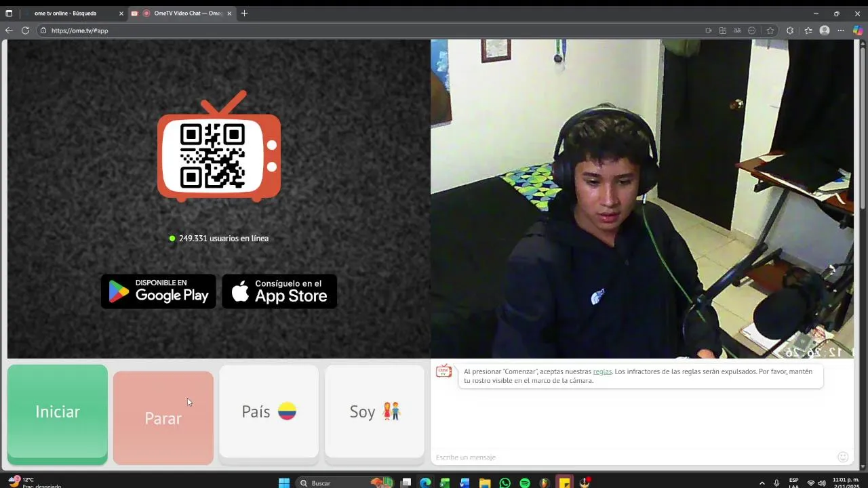Click the green Iniciar button
Image resolution: width=868 pixels, height=488 pixels.
coord(58,414)
